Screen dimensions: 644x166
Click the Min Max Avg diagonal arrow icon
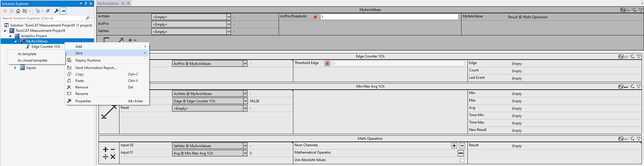[x=109, y=112]
